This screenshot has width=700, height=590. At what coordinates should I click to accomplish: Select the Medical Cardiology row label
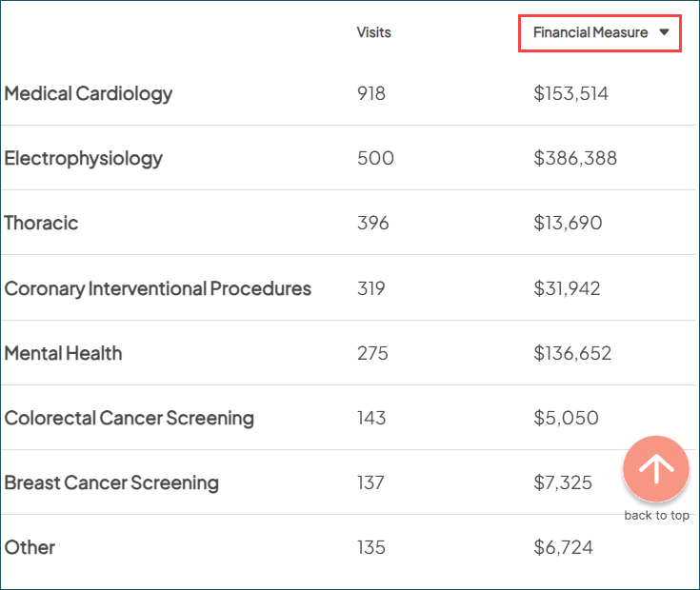click(x=89, y=93)
